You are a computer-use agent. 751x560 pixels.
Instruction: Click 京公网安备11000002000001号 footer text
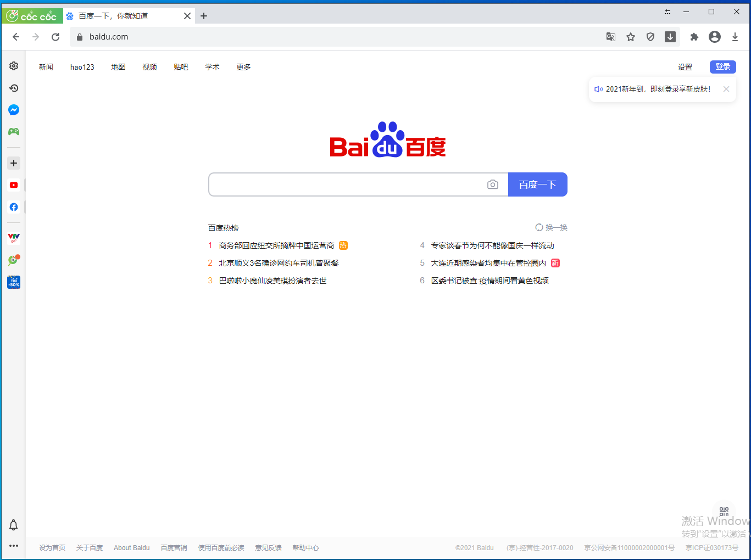(629, 548)
